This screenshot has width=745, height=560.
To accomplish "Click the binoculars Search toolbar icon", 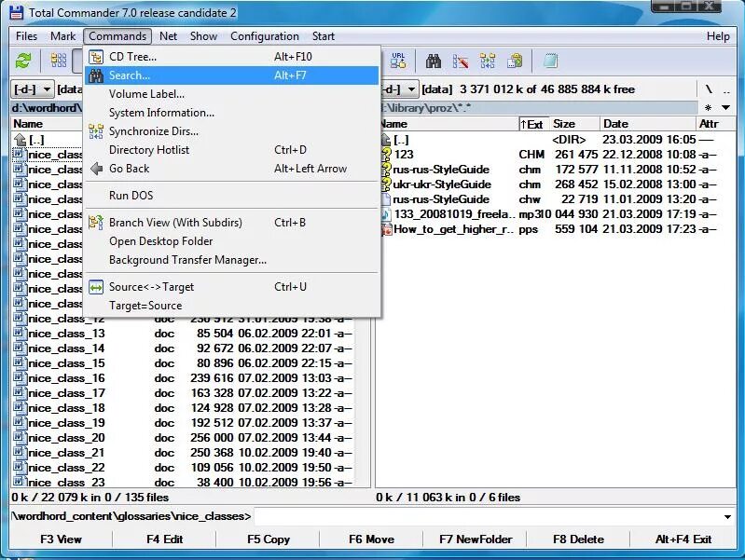I will pyautogui.click(x=434, y=61).
